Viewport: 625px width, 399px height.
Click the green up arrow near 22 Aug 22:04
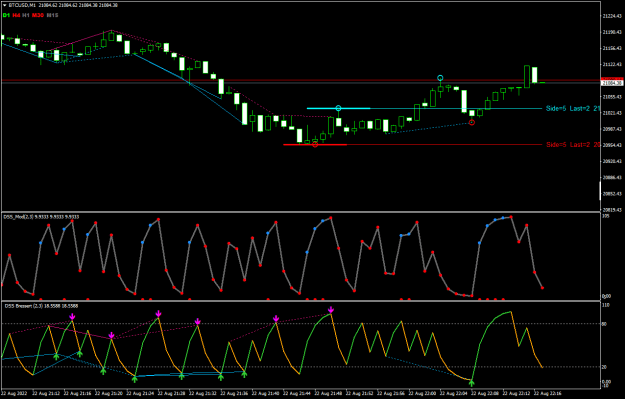click(472, 383)
